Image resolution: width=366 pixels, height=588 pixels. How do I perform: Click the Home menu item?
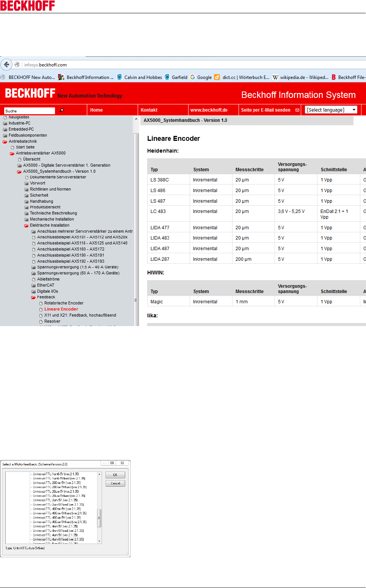pyautogui.click(x=96, y=110)
